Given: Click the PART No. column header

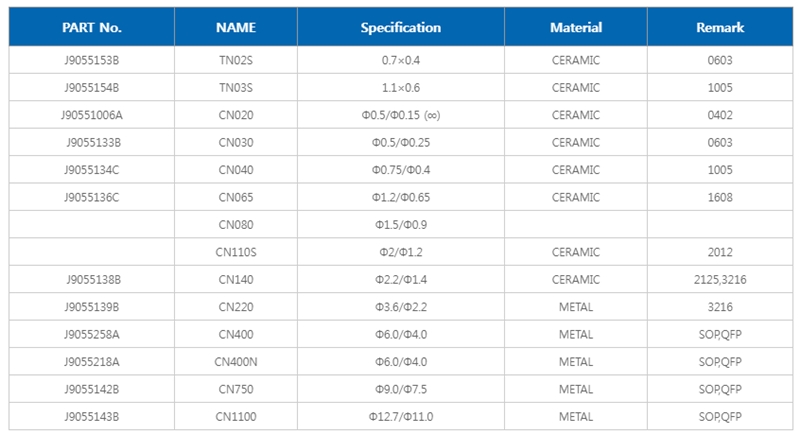Looking at the screenshot, I should coord(91,28).
